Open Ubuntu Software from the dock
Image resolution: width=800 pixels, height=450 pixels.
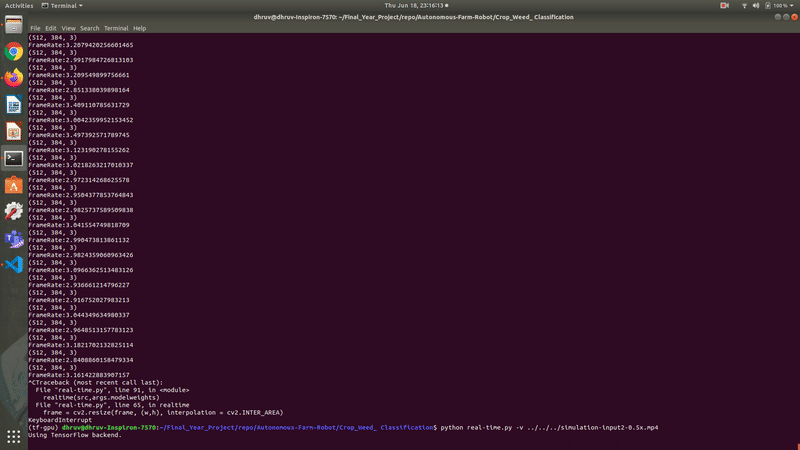[14, 185]
